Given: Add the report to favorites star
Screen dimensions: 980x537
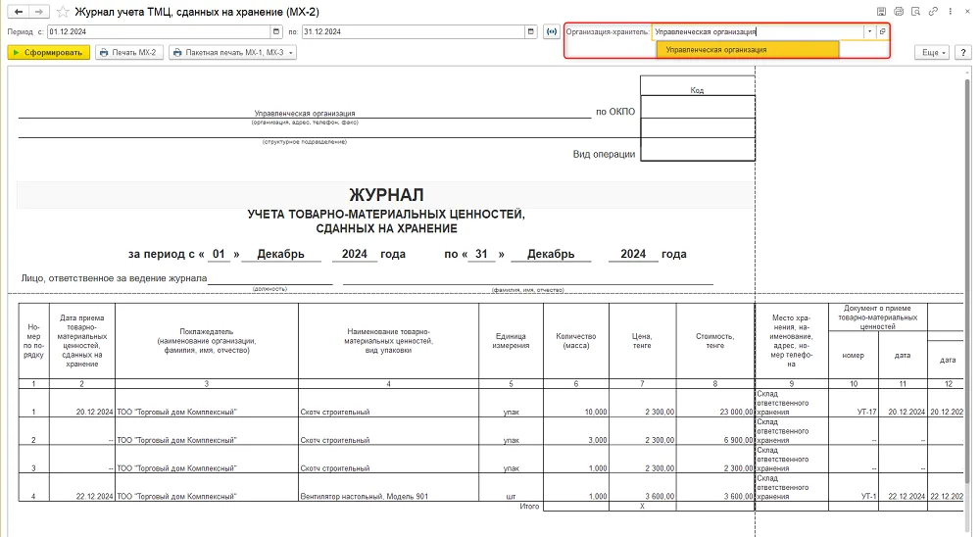Looking at the screenshot, I should point(63,12).
